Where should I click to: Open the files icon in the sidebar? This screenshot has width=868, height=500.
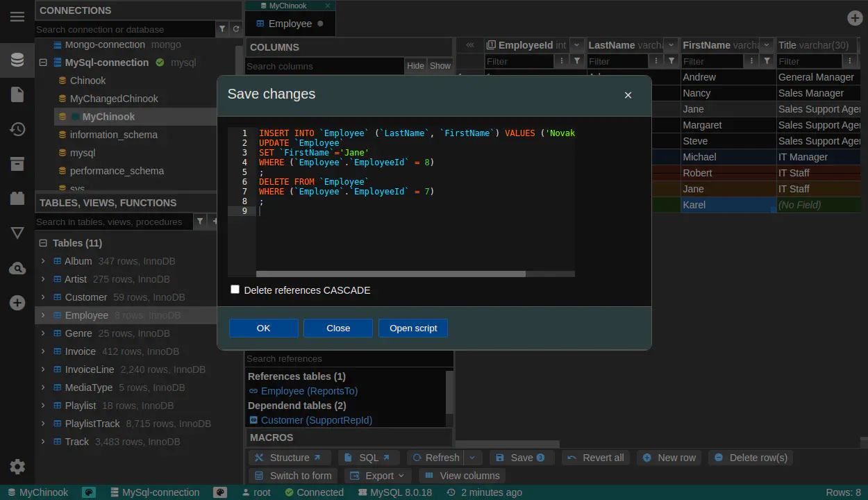pyautogui.click(x=17, y=94)
